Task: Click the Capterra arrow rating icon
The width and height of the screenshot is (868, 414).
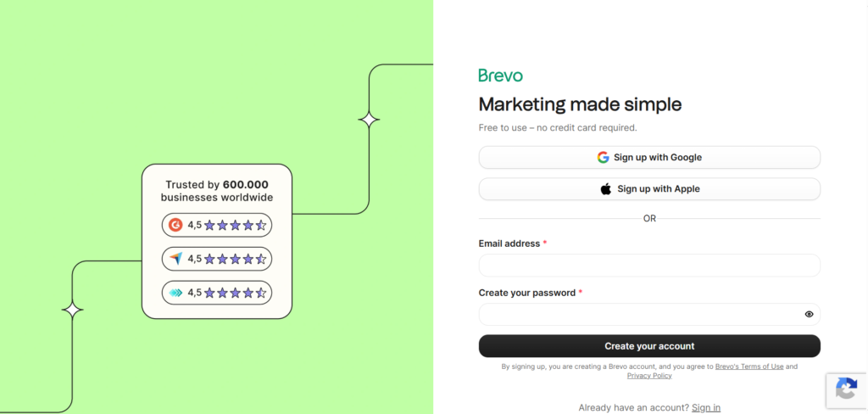Action: coord(175,259)
